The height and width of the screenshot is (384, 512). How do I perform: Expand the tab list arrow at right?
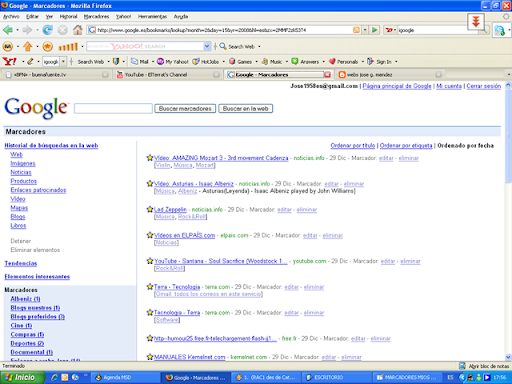pos(509,74)
